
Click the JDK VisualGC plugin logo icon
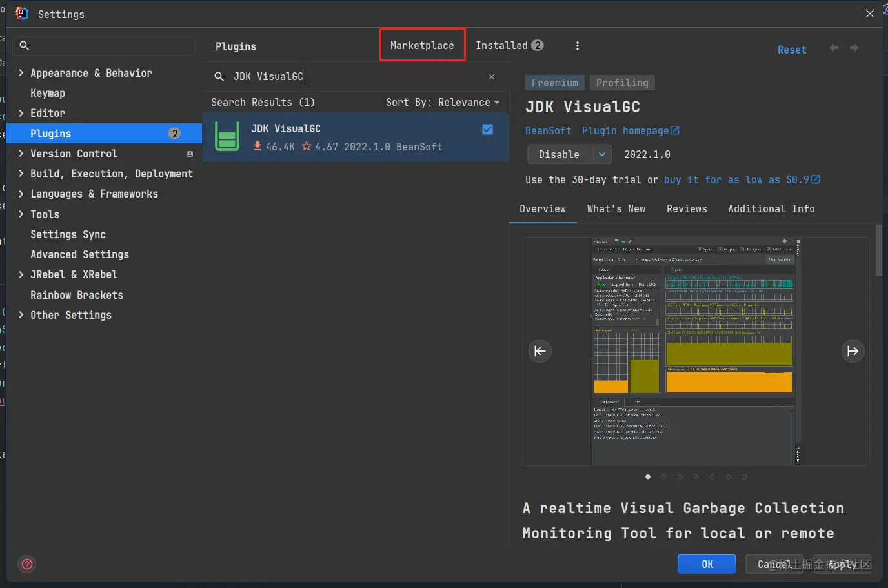(x=227, y=137)
